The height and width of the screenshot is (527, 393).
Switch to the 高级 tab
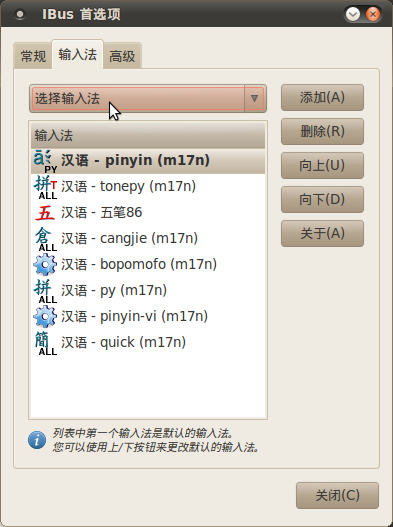pos(122,56)
